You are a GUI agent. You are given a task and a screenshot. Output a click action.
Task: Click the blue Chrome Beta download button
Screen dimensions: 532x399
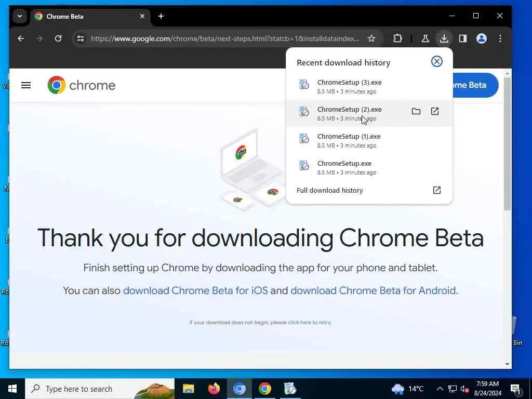click(x=475, y=85)
